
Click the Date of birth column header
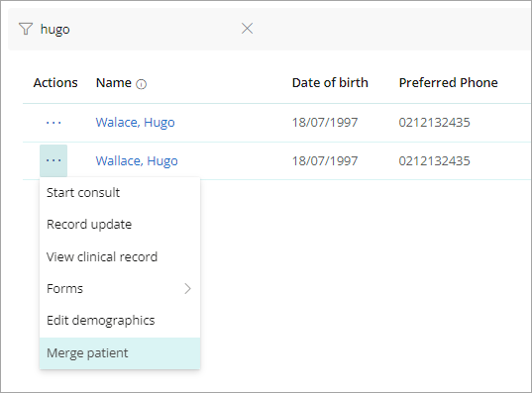pos(330,83)
